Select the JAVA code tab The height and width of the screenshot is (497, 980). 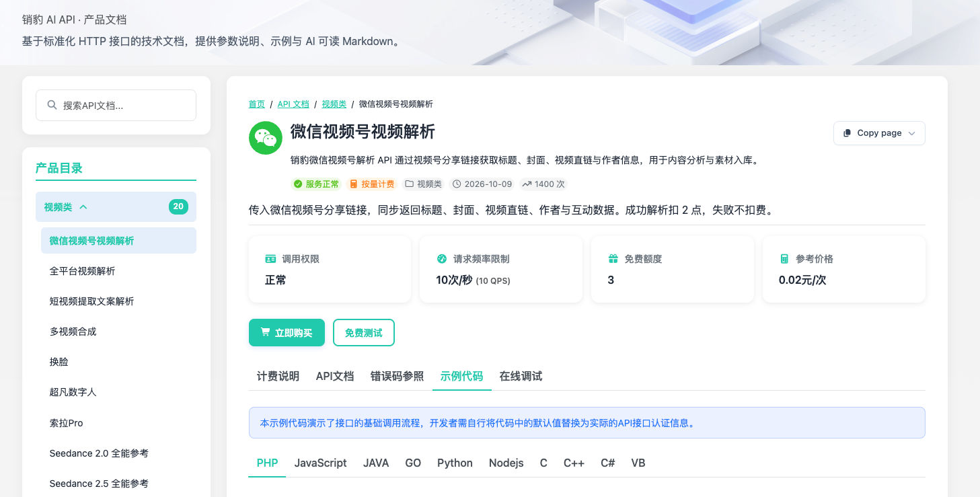coord(376,463)
